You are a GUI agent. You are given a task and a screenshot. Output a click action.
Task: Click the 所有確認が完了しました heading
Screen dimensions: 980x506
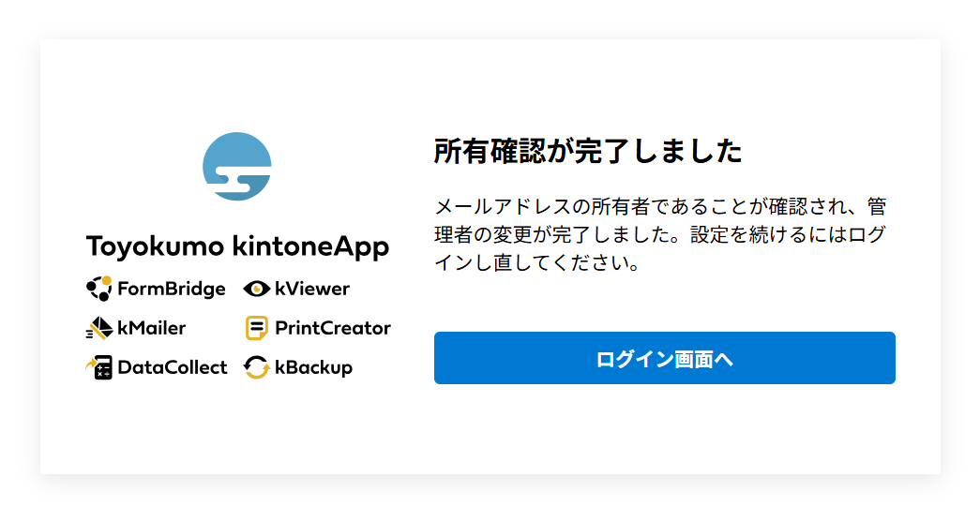[588, 151]
